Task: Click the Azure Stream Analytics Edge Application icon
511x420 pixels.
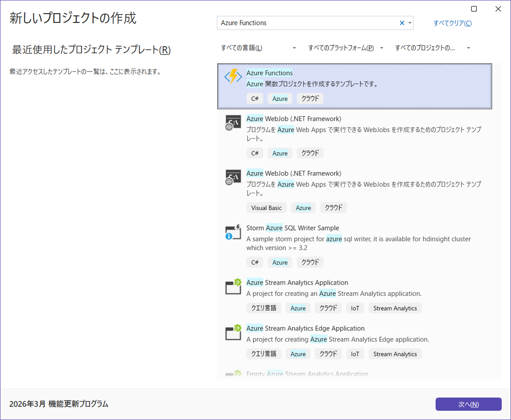Action: (x=233, y=332)
